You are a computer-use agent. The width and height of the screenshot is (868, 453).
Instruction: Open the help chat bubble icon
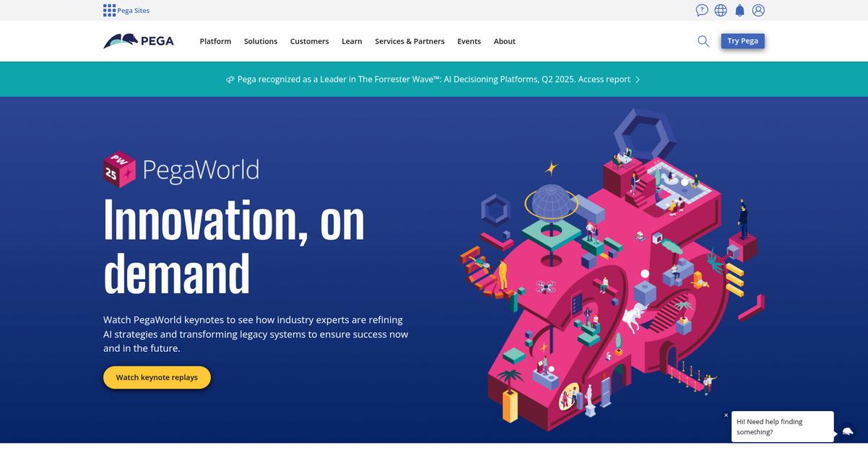tap(702, 10)
